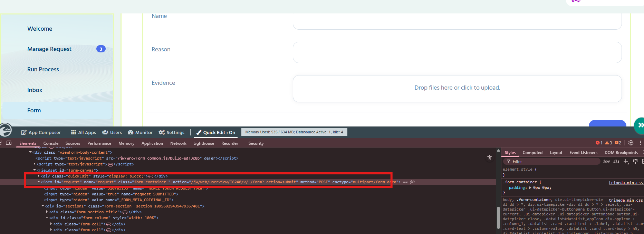This screenshot has width=644, height=234.
Task: Open trimeda.min.css link beside .form-container rule
Action: pos(626,182)
